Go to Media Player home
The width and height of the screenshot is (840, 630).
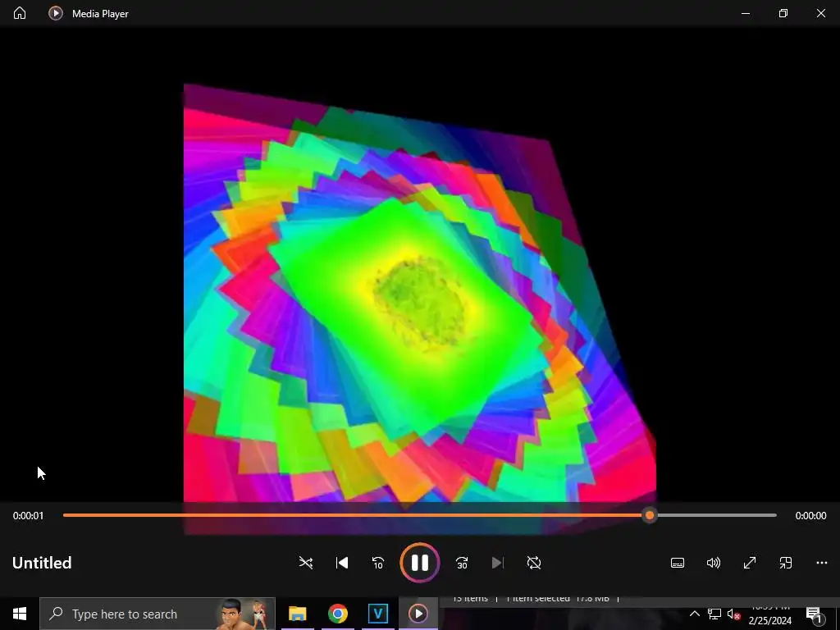coord(20,13)
